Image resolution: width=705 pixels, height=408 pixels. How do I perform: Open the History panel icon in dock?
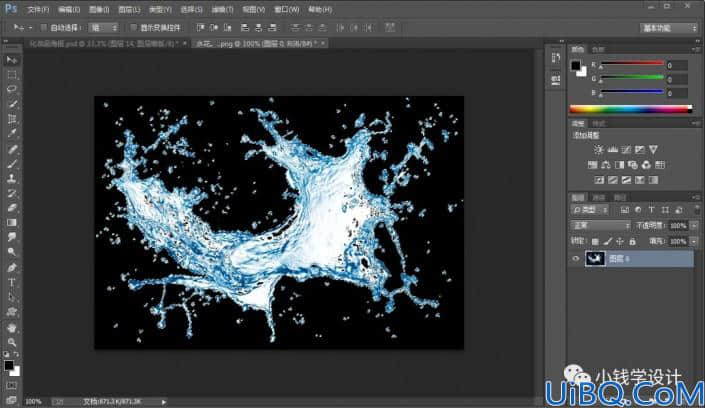pos(556,58)
